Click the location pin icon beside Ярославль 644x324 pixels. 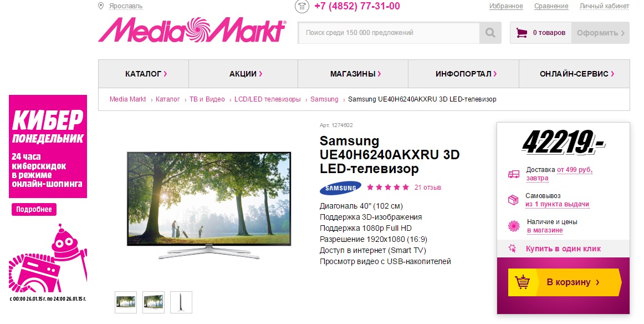tap(101, 6)
